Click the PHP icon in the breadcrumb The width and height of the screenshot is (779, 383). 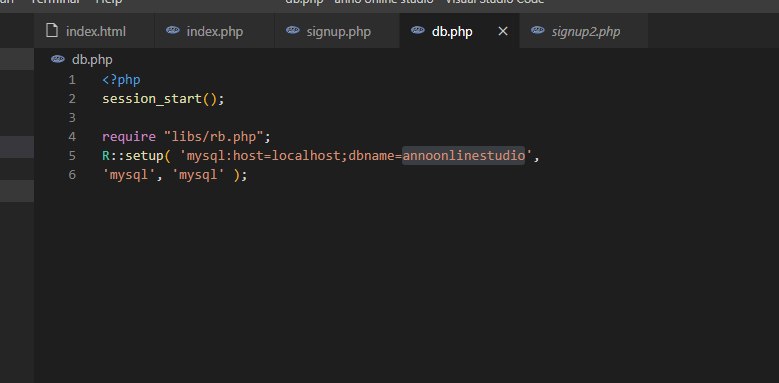click(x=58, y=59)
